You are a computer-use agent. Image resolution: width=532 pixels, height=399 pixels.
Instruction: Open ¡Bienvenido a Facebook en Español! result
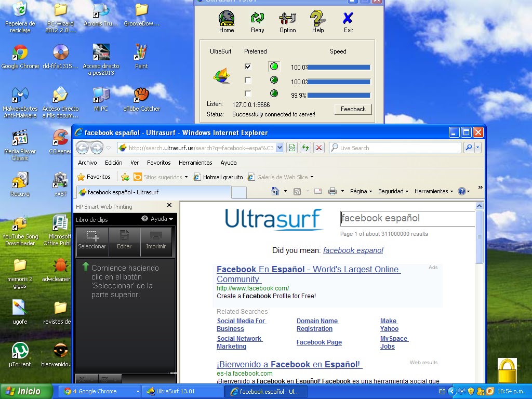pyautogui.click(x=289, y=364)
